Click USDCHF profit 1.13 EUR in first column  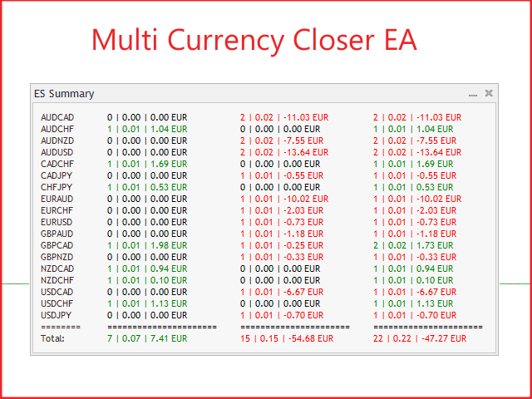(169, 303)
